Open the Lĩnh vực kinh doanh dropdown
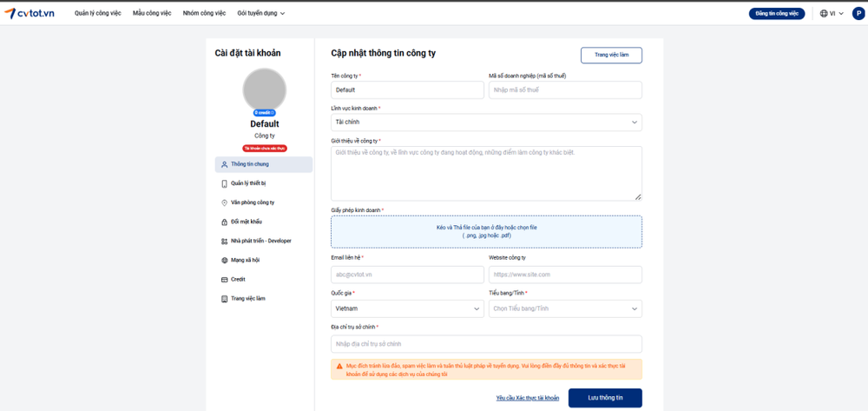This screenshot has height=411, width=868. tap(486, 123)
